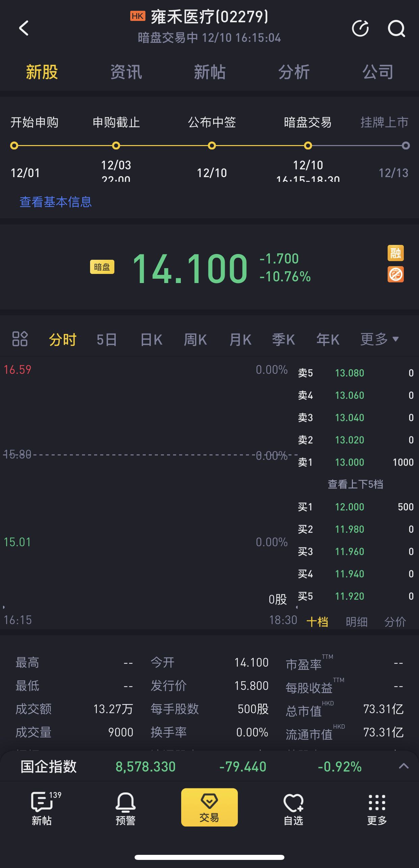
Task: Select ask row 卖3 at 13.040
Action: pyautogui.click(x=356, y=418)
